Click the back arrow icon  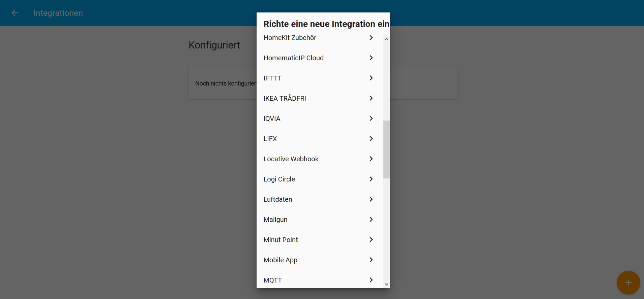click(15, 13)
